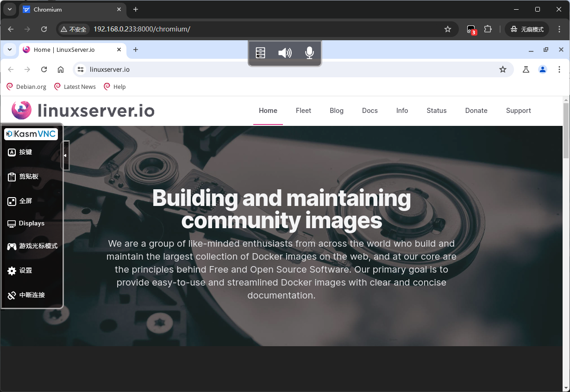This screenshot has width=570, height=392.
Task: Add a new tab in outer browser
Action: 136,9
